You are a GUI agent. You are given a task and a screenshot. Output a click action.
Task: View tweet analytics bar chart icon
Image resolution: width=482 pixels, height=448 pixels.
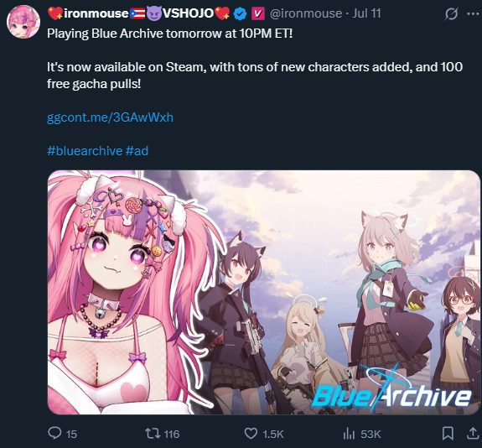coord(349,434)
